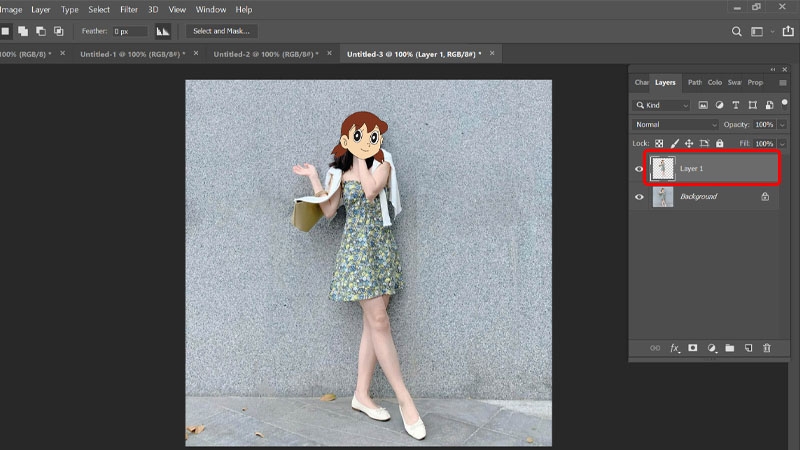This screenshot has height=450, width=800.
Task: Click the Link layers icon
Action: click(655, 348)
